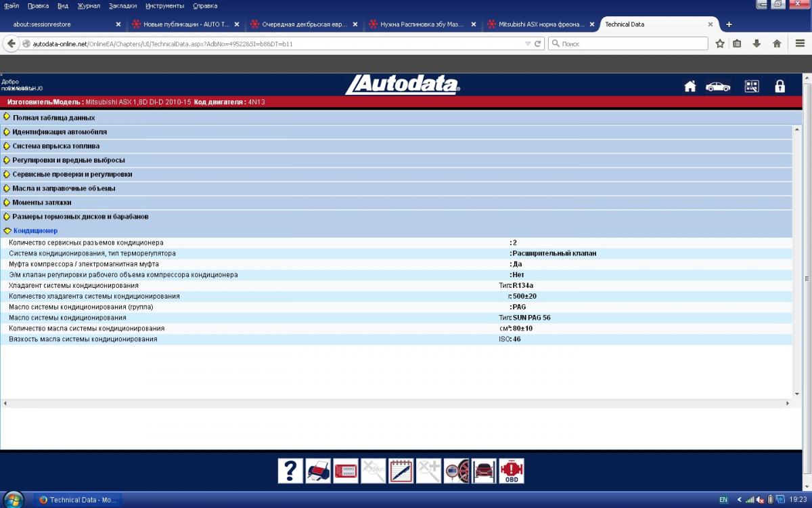
Task: Switch to 'Очередная декбрьская евр...' tab
Action: point(302,24)
